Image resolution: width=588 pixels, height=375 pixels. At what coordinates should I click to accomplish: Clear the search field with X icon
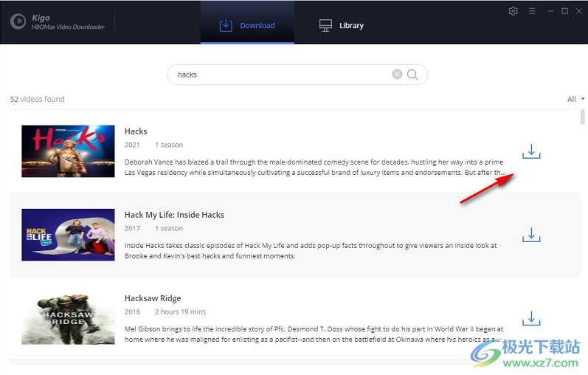tap(397, 75)
